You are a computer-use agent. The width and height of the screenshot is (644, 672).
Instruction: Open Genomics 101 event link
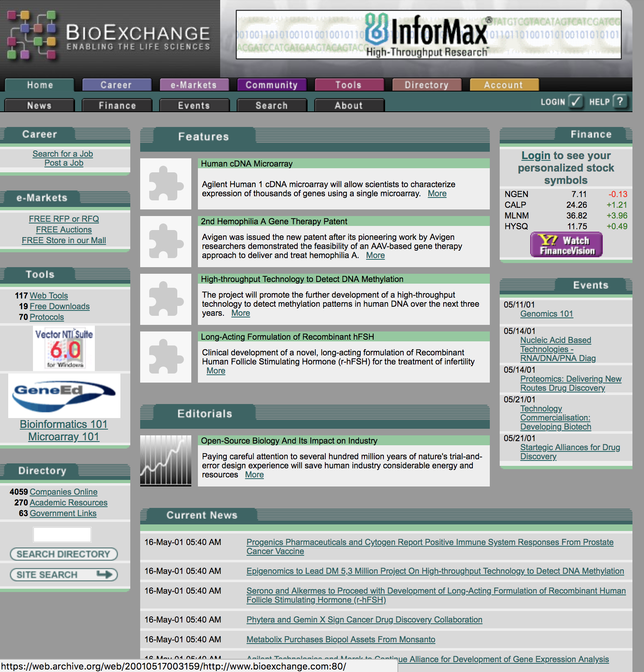click(547, 314)
